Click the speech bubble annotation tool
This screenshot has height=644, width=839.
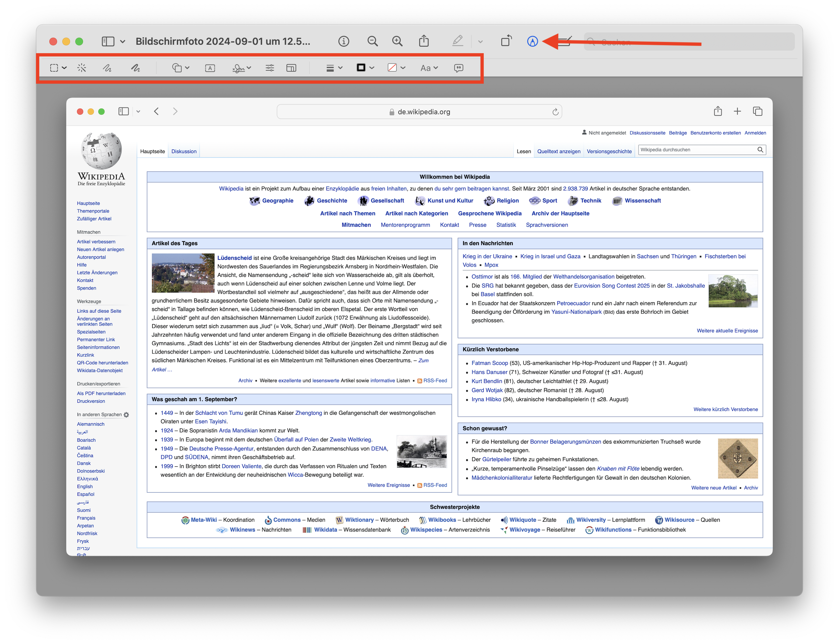[459, 68]
